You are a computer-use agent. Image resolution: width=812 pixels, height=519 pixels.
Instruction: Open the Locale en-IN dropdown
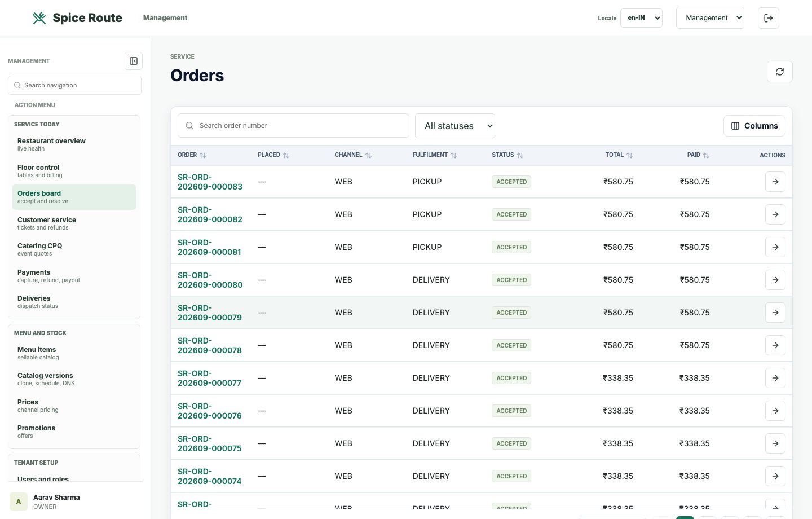coord(641,18)
